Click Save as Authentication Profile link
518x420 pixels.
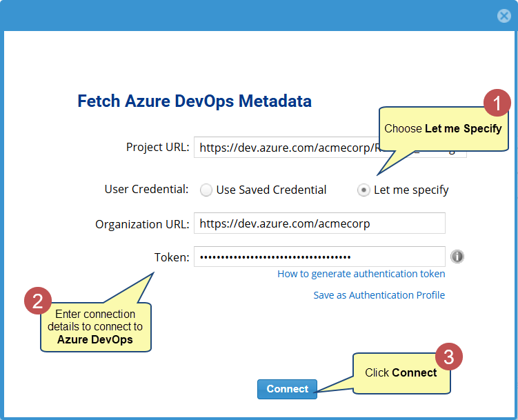click(x=379, y=295)
